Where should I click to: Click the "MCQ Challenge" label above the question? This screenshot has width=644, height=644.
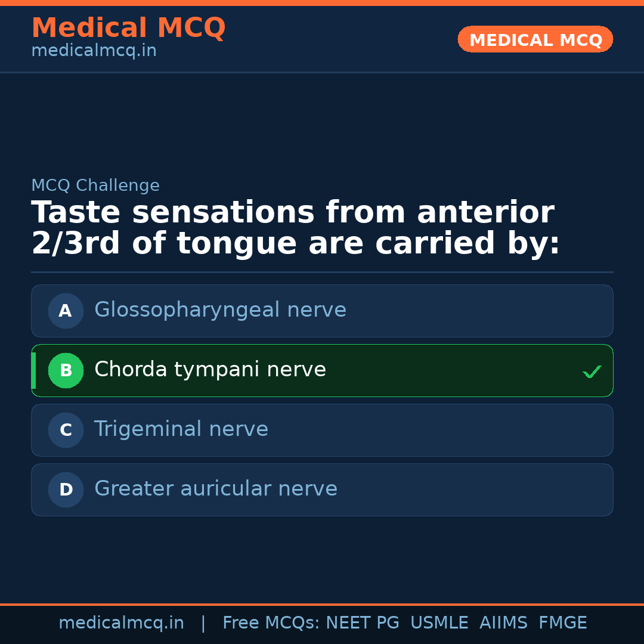click(95, 185)
